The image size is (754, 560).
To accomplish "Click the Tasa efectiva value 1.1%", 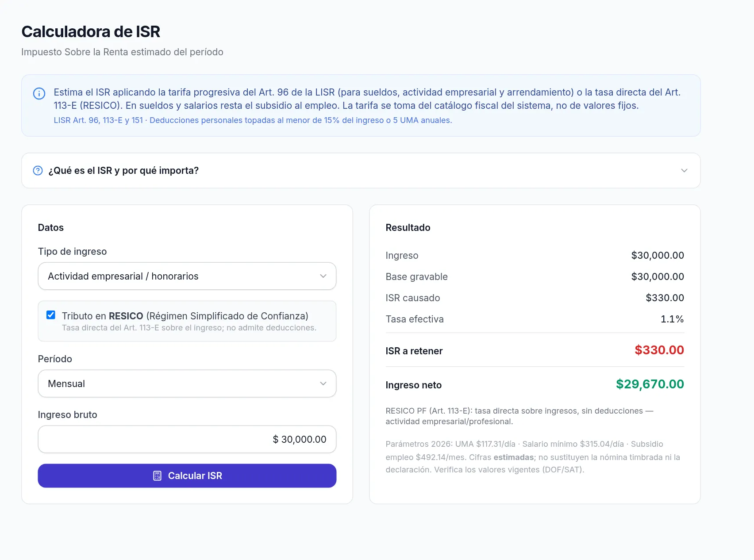I will 672,319.
